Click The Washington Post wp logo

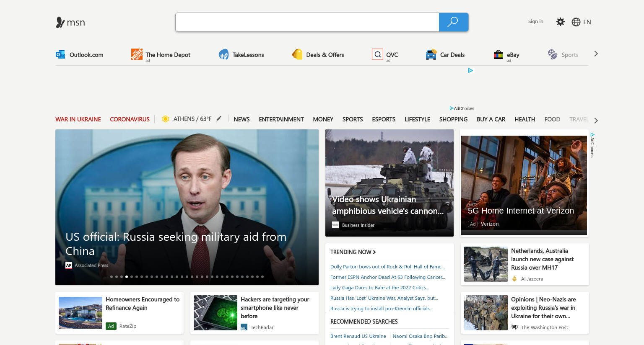click(514, 327)
